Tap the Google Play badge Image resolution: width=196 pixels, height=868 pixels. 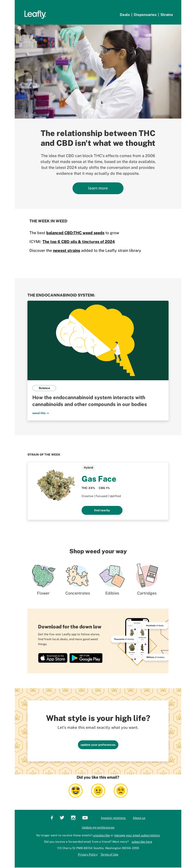(x=86, y=658)
